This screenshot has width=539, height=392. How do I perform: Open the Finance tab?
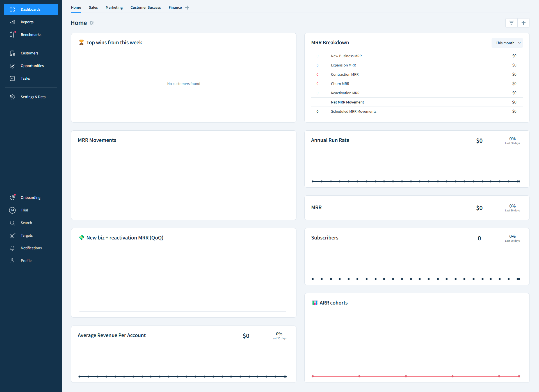coord(175,8)
